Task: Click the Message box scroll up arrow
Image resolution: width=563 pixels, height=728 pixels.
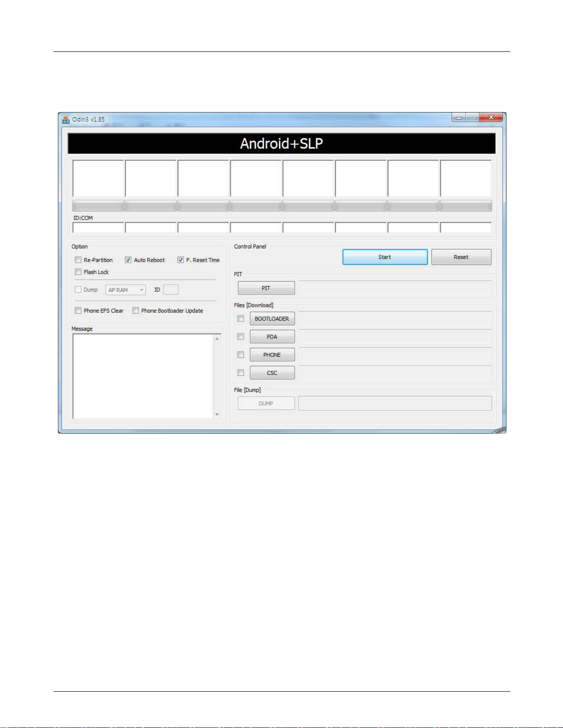Action: [217, 339]
